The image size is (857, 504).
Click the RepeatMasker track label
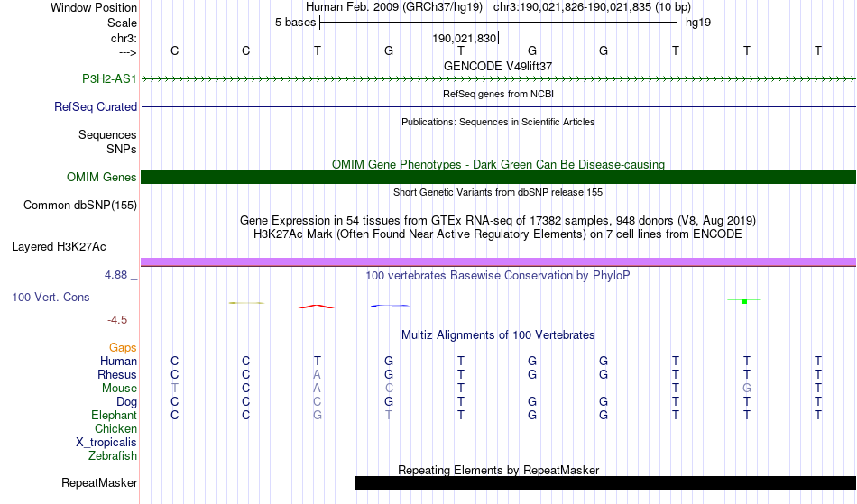(99, 483)
